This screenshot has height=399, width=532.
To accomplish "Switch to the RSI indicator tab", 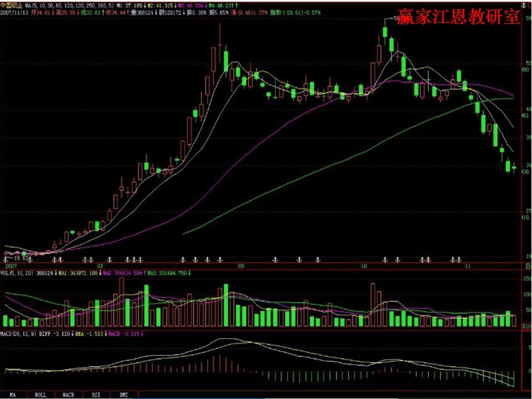I will (95, 395).
